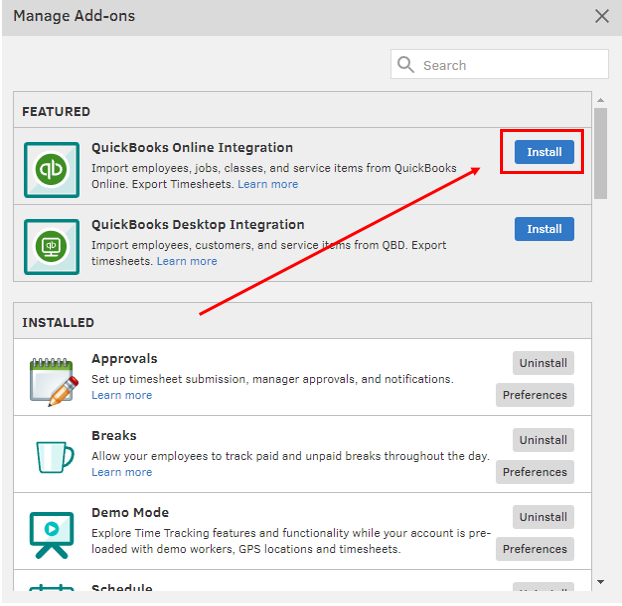Select the Breaks add-on title

(x=114, y=435)
